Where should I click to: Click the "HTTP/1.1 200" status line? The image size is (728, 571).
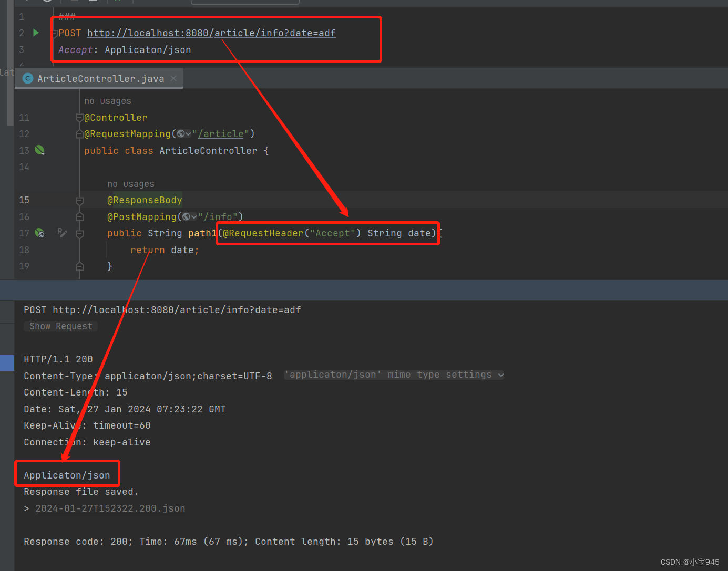[x=58, y=359]
